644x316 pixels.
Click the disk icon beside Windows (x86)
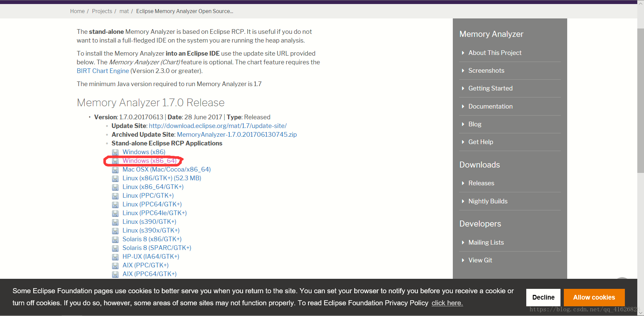coord(115,152)
